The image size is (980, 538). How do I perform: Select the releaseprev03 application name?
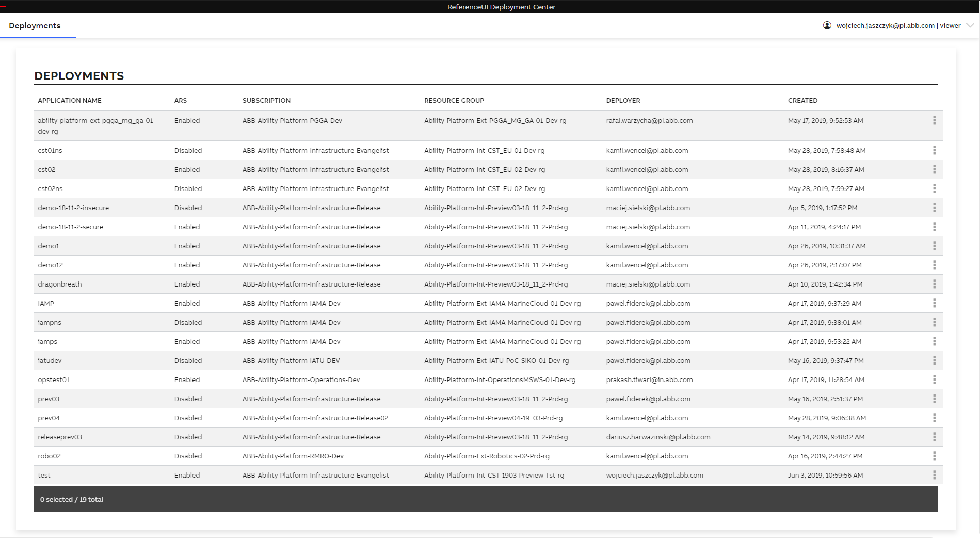click(x=60, y=437)
